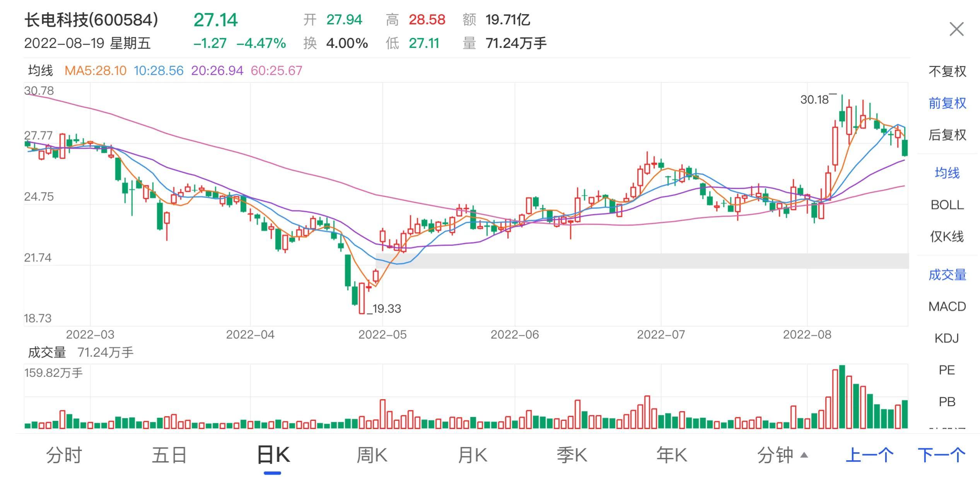
Task: Click the MA20 value 20:26.94
Action: tap(217, 71)
